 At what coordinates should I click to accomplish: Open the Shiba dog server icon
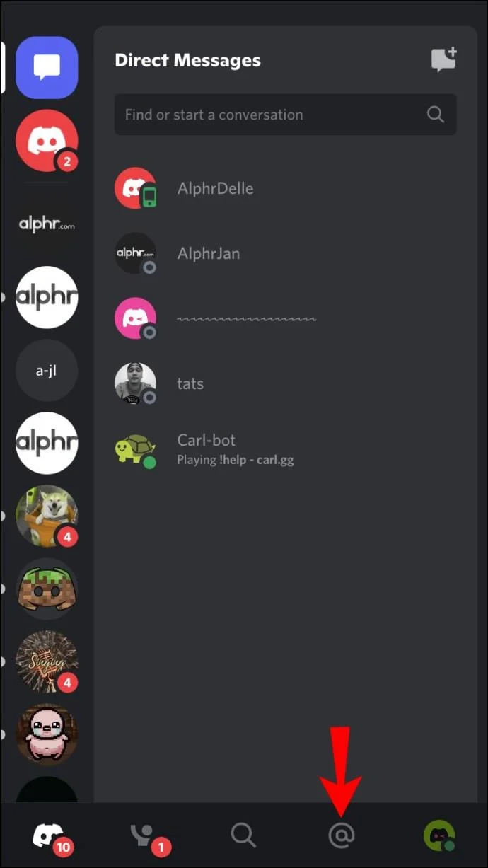[47, 516]
